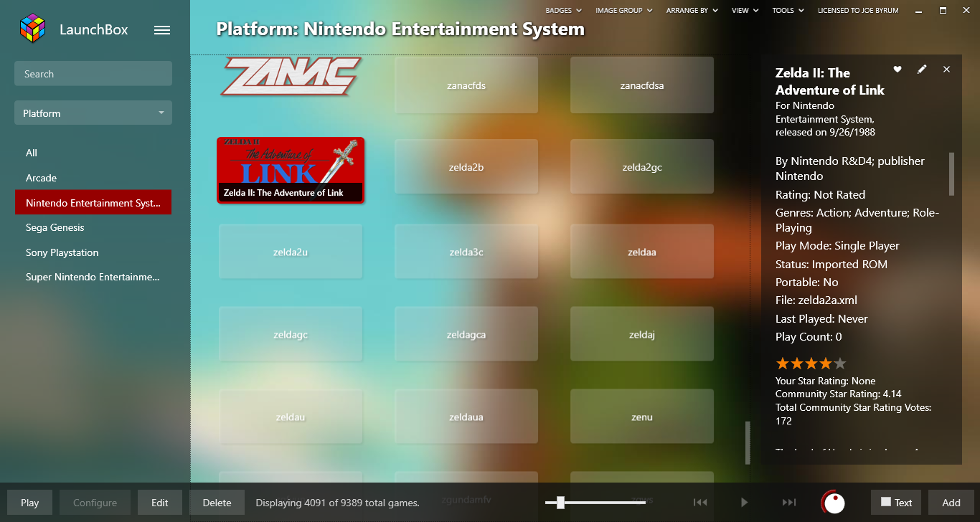Play music with the play triangle icon

pyautogui.click(x=745, y=503)
